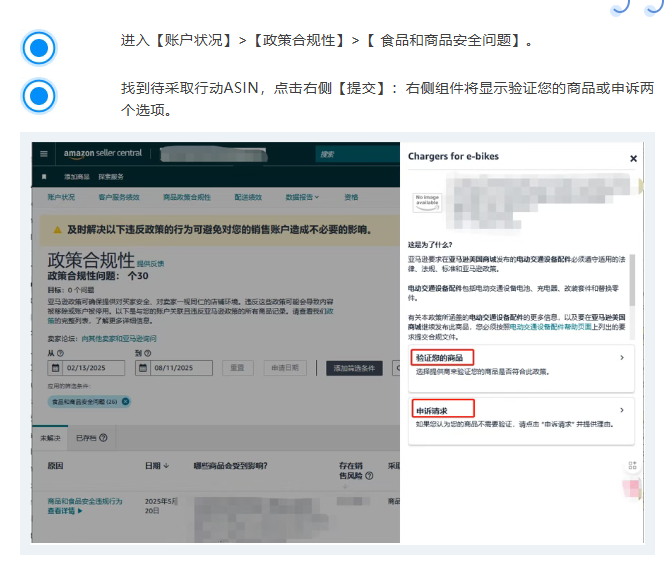Click the amazon seller central logo
This screenshot has height=565, width=669.
(x=102, y=154)
